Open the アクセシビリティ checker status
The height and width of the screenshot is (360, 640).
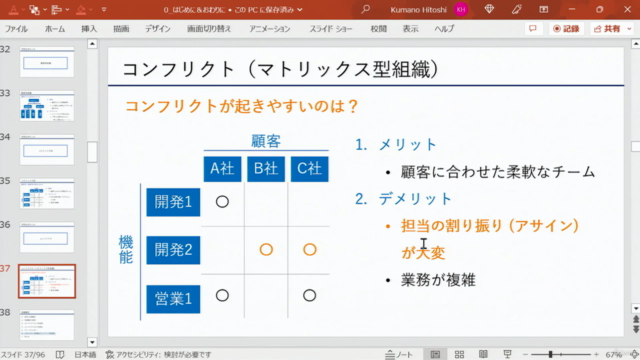(158, 354)
